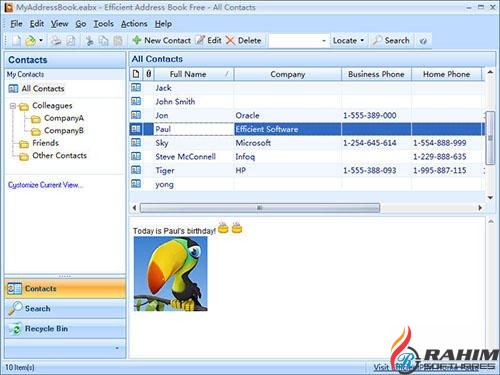This screenshot has width=500, height=375.
Task: Open the Recycle Bin pane
Action: [x=65, y=329]
